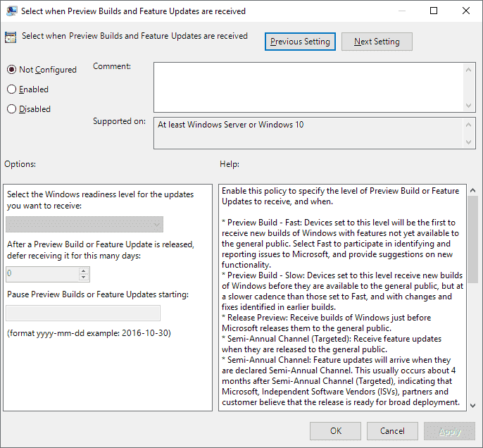Click the policy setting icon beside heading

(x=11, y=37)
